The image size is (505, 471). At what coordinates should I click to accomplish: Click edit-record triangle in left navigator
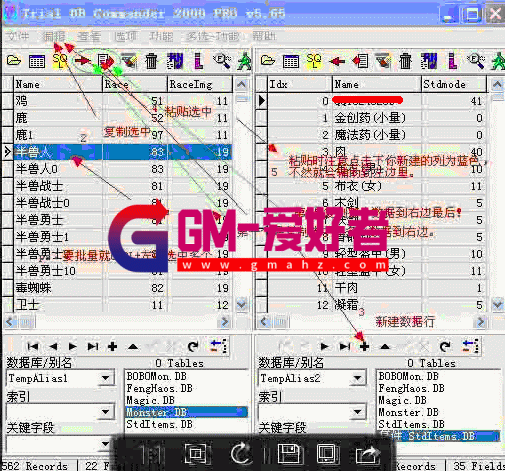click(x=133, y=347)
